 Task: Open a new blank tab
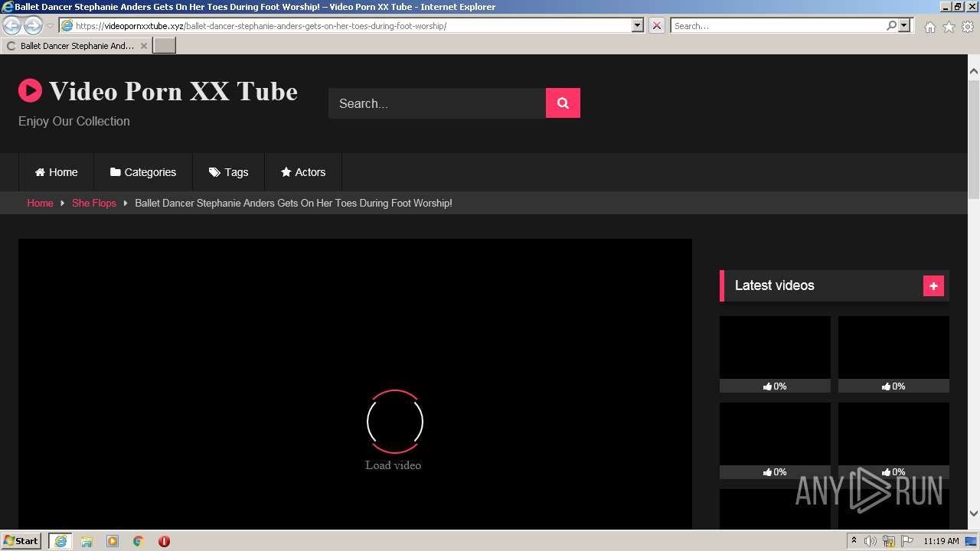coord(165,46)
